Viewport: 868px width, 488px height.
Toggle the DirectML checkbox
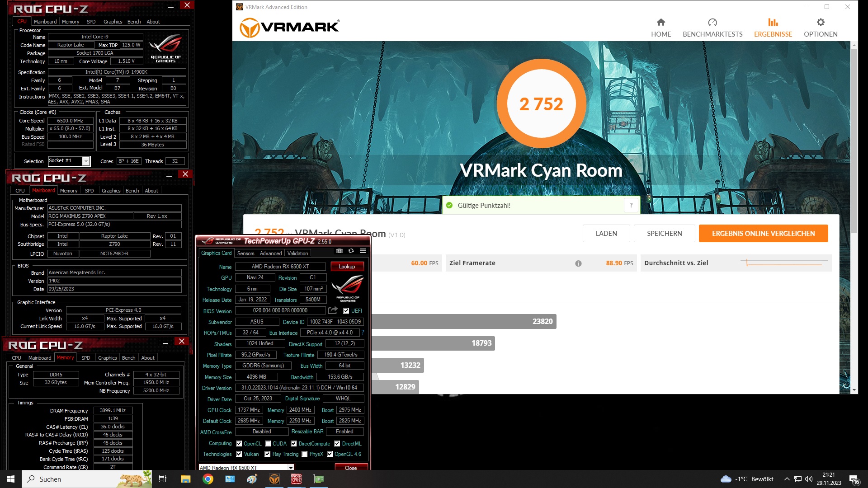pyautogui.click(x=337, y=444)
